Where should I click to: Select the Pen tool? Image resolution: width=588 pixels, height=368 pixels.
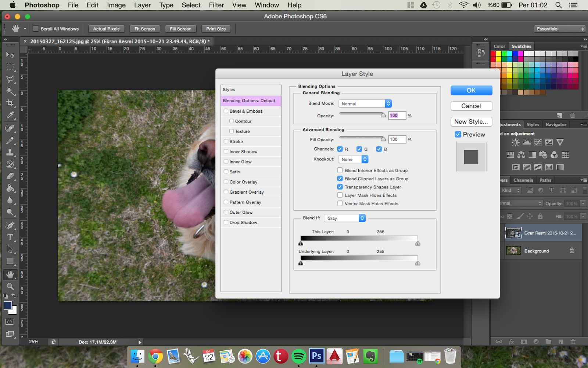(10, 225)
